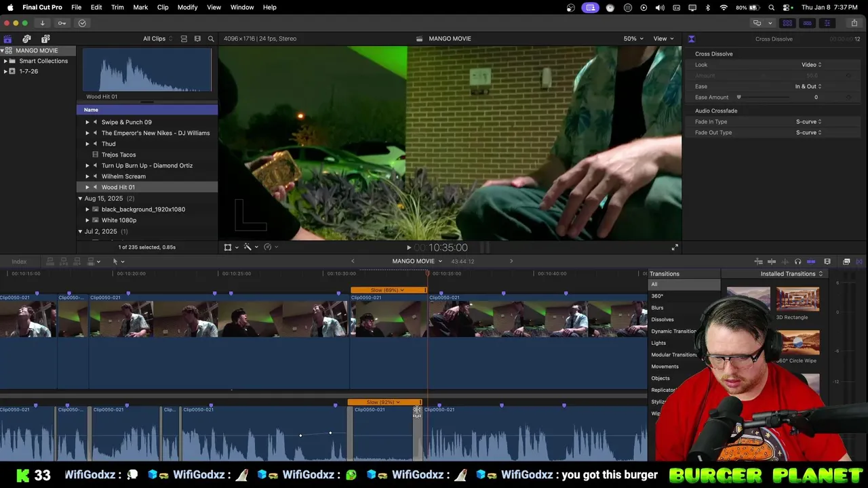Toggle the browser panel visibility
The width and height of the screenshot is (868, 488).
(x=787, y=23)
